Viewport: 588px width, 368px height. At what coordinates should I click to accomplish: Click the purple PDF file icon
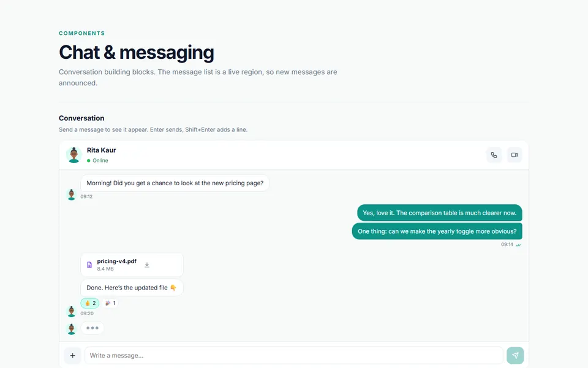pos(89,265)
